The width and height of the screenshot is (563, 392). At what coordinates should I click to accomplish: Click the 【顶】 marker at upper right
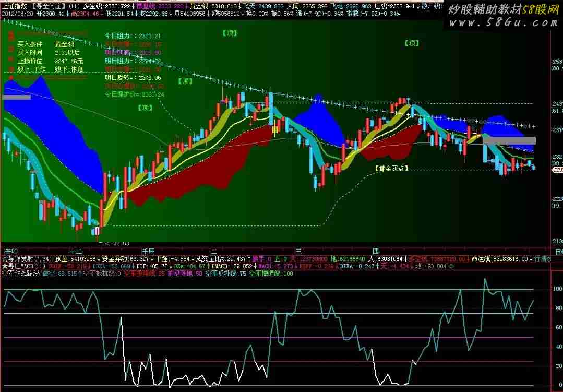412,43
